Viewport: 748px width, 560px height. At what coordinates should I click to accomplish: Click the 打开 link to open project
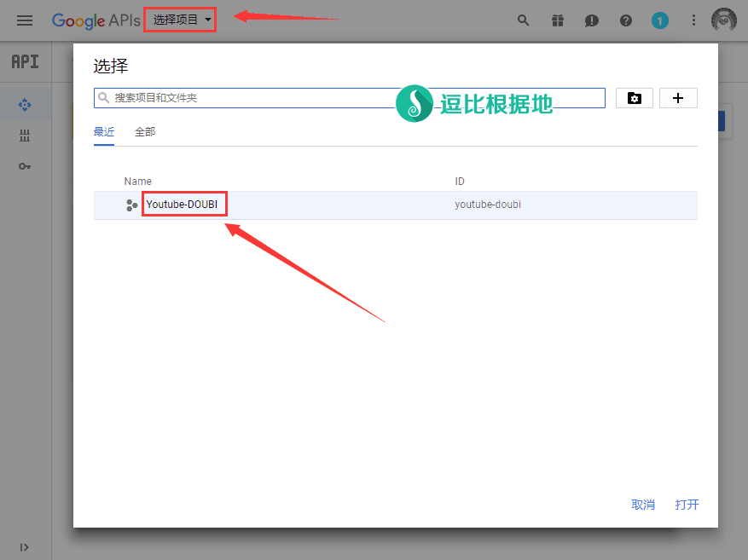[x=687, y=505]
